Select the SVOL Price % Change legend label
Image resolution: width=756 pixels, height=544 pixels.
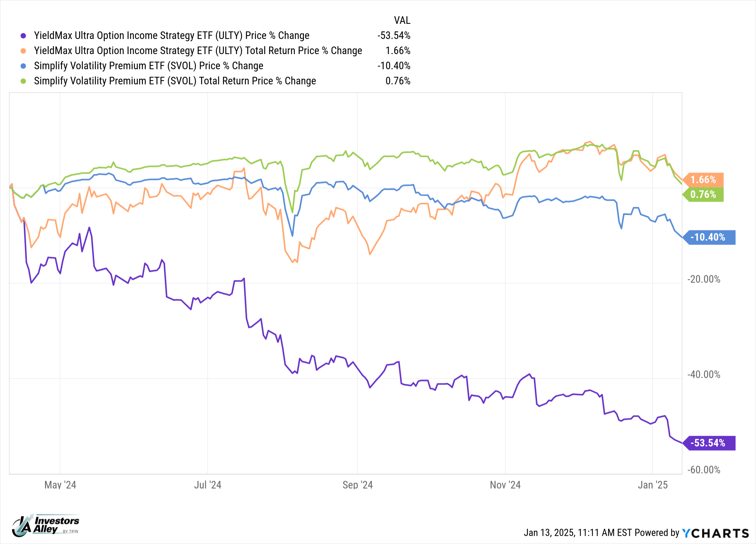(x=149, y=66)
